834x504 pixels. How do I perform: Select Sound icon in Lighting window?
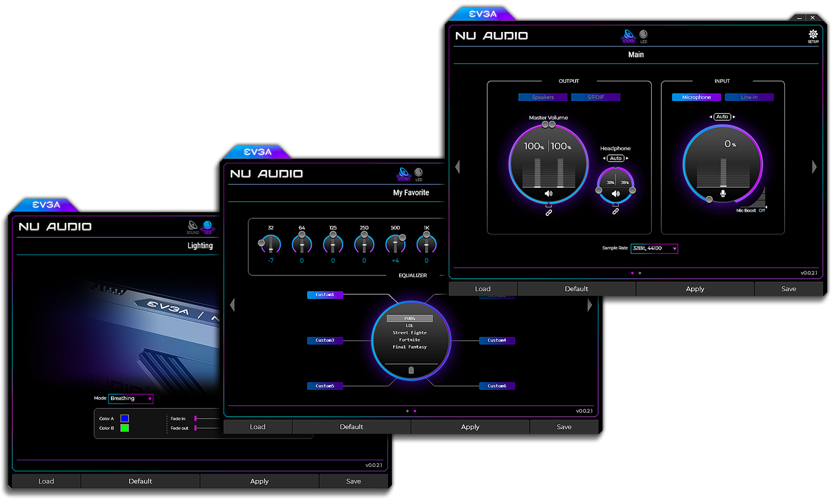click(x=193, y=227)
